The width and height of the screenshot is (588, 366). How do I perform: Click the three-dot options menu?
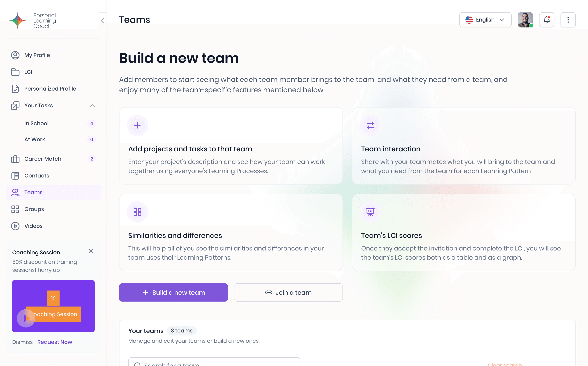pyautogui.click(x=568, y=20)
